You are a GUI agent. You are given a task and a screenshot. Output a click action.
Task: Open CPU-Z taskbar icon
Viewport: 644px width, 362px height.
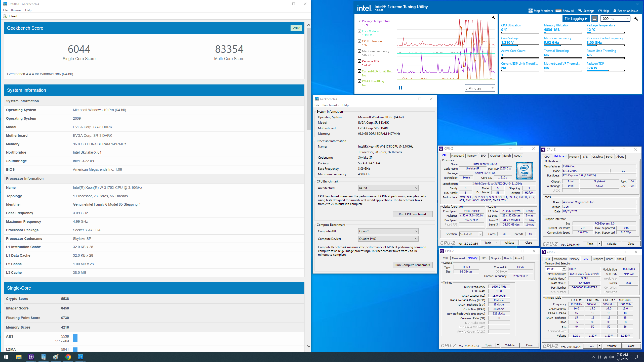[x=31, y=357]
